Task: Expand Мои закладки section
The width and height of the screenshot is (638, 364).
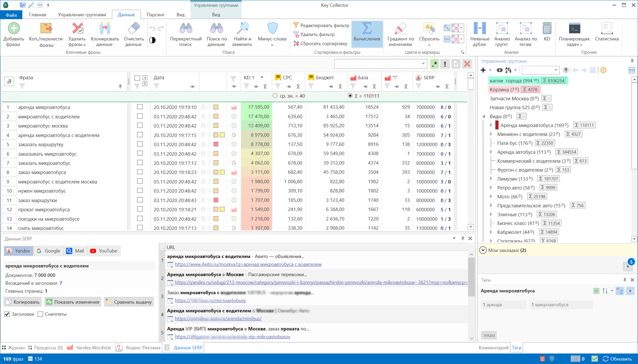Action: pyautogui.click(x=483, y=250)
